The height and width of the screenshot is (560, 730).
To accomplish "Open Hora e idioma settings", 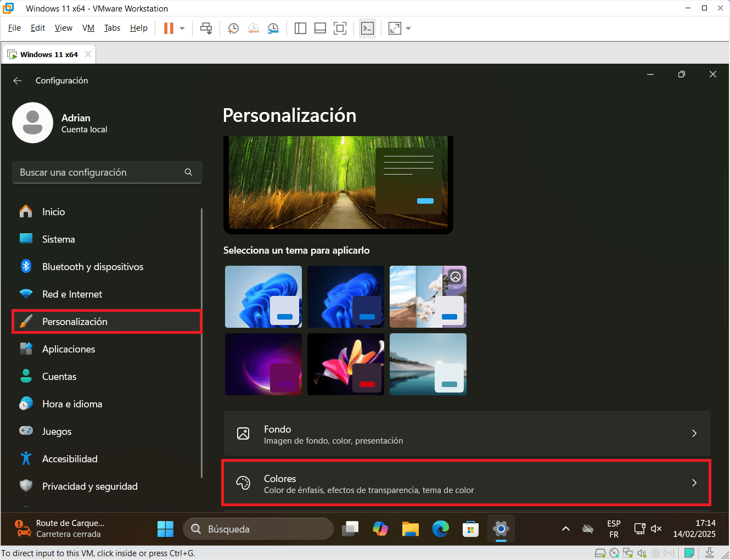I will 107,404.
